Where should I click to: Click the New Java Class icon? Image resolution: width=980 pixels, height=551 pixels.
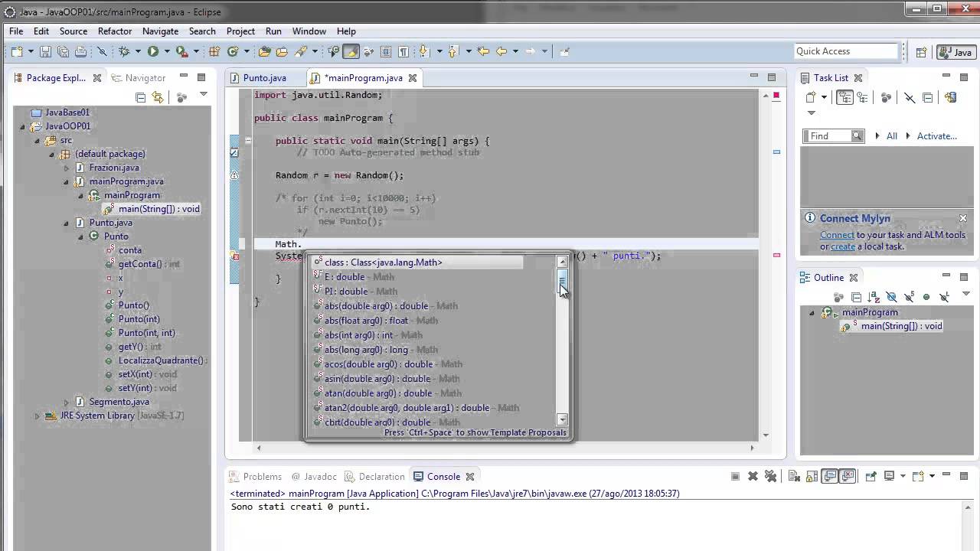coord(233,51)
